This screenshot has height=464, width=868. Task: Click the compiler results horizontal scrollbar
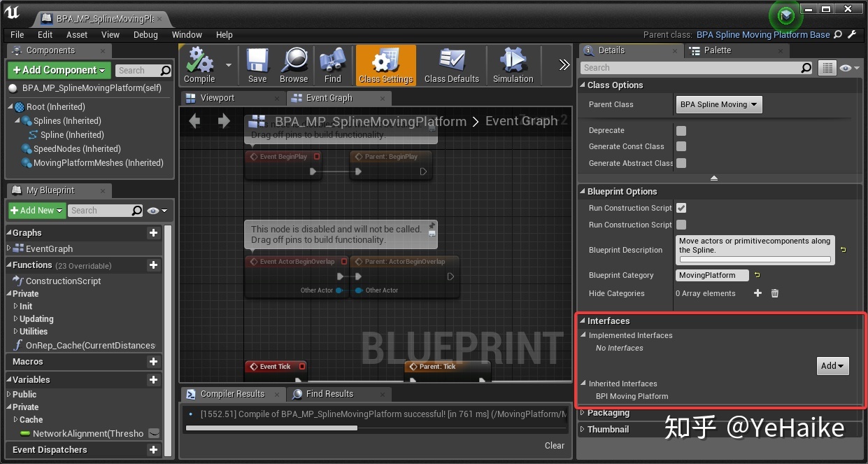[271, 428]
